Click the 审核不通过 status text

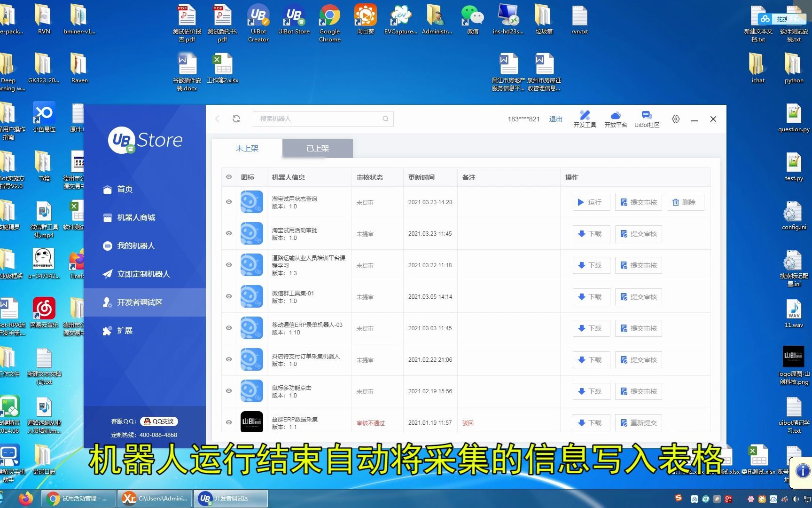[x=371, y=423]
